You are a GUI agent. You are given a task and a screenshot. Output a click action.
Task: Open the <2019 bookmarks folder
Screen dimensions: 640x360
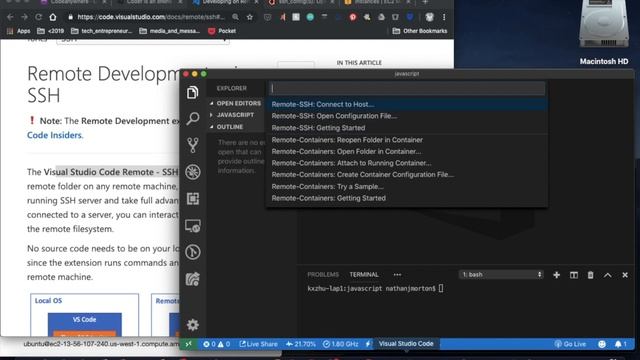coord(51,31)
